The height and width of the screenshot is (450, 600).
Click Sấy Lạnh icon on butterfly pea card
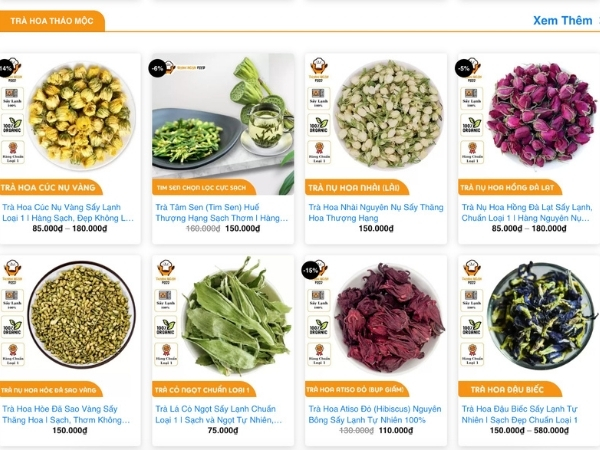pos(471,300)
